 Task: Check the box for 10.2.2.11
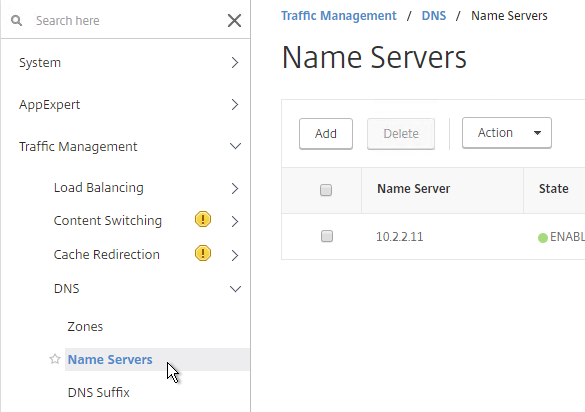click(x=327, y=236)
